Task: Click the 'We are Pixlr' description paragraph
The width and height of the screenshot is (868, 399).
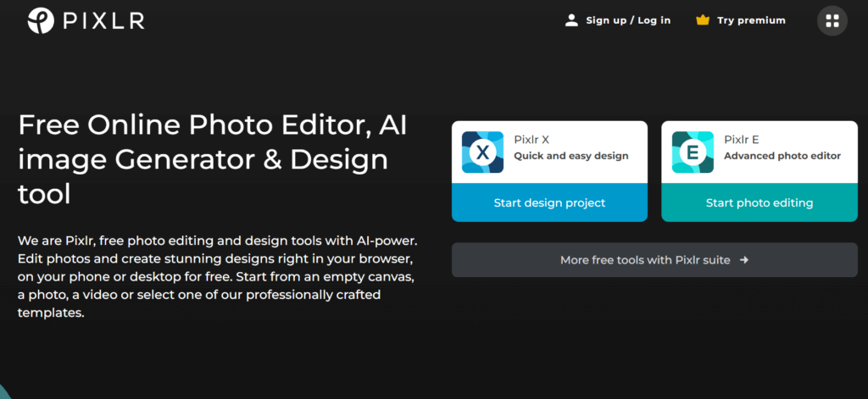Action: pyautogui.click(x=217, y=277)
